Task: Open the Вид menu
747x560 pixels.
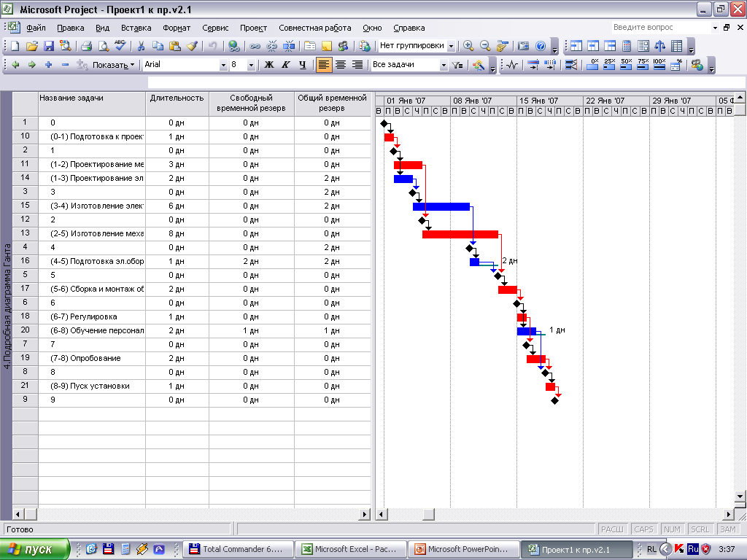Action: pyautogui.click(x=102, y=28)
